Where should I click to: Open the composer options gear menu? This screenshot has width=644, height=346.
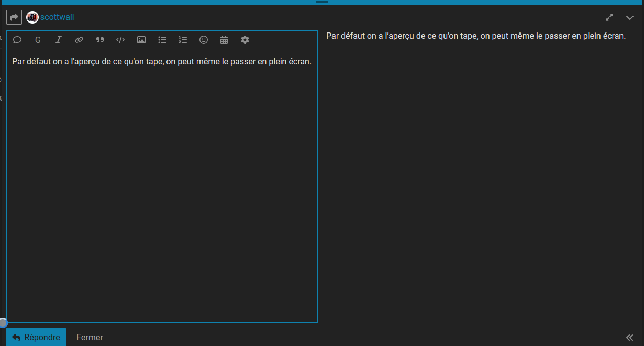tap(245, 40)
